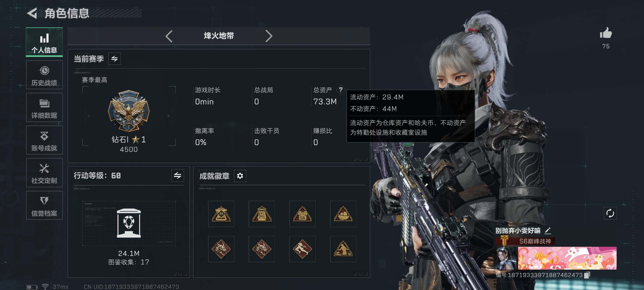Click the thumbs-up like icon
644x290 pixels.
coord(606,33)
